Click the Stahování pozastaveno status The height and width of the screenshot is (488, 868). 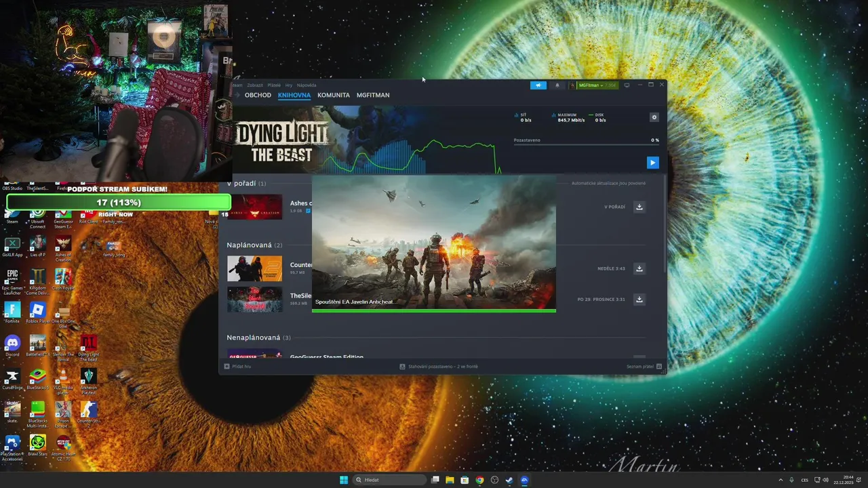[x=439, y=366]
